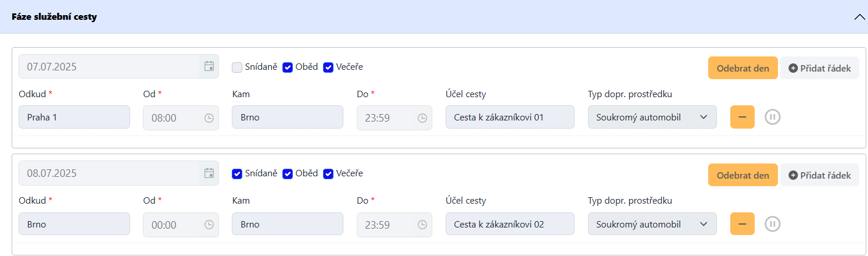Click Přidat řádek for 08.07.2025
The width and height of the screenshot is (868, 256).
[x=819, y=175]
